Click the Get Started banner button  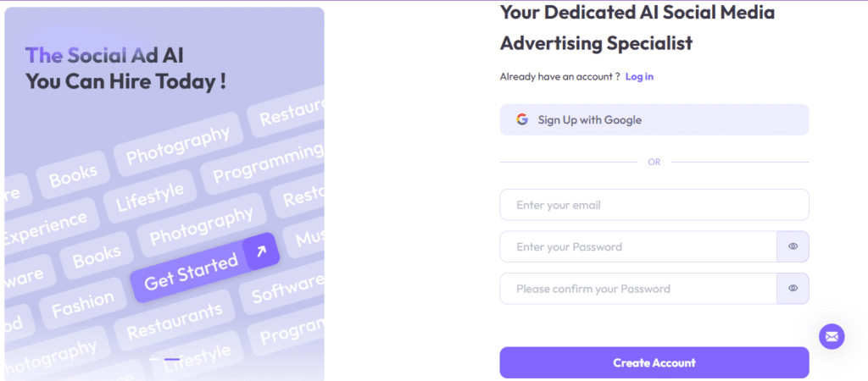[205, 268]
